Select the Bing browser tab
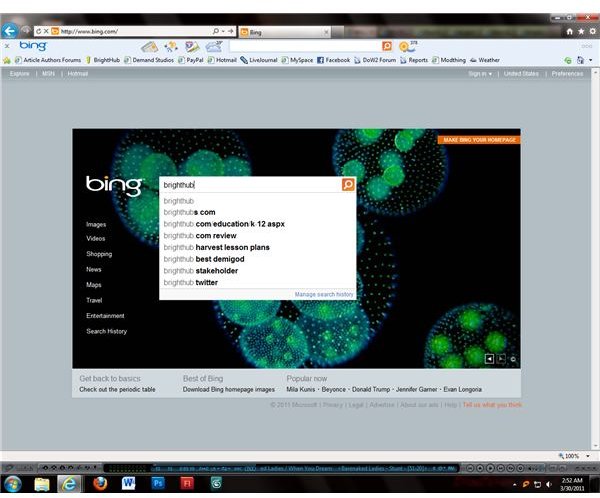The width and height of the screenshot is (600, 498). (284, 32)
